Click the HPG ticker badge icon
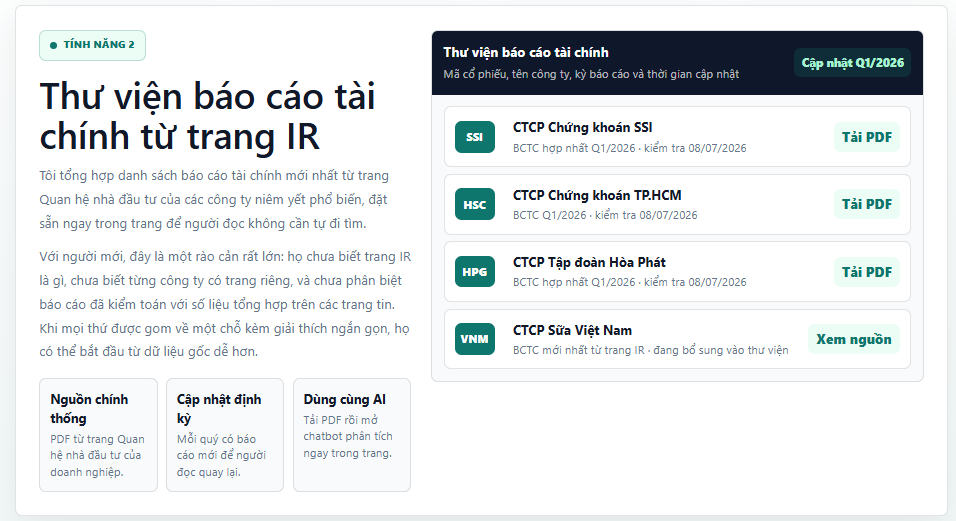The image size is (956, 521). (474, 272)
